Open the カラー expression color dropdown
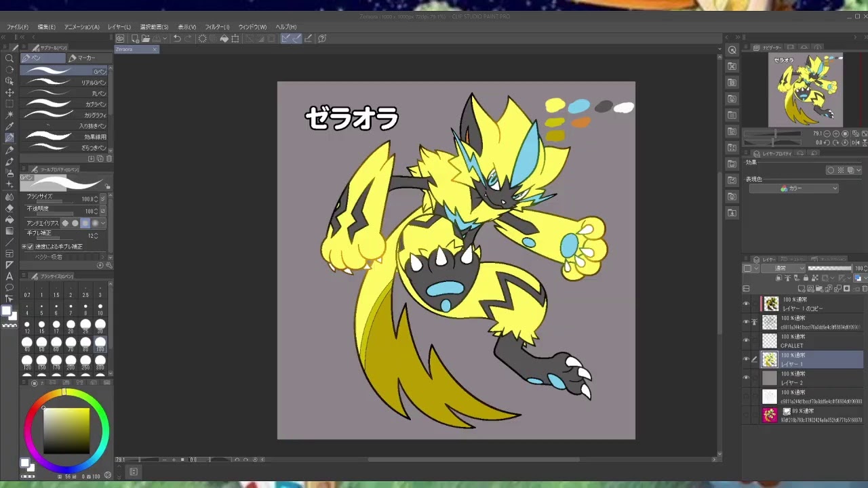868x488 pixels. tap(793, 188)
